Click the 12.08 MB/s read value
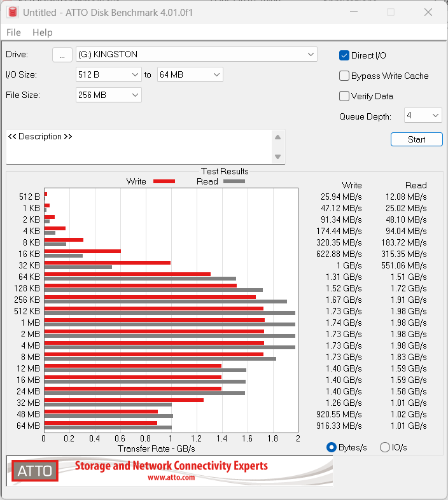The height and width of the screenshot is (500, 448). (406, 197)
